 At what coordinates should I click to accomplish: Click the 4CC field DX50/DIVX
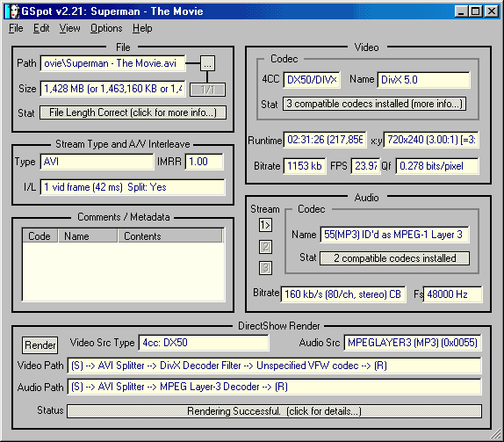click(x=312, y=80)
